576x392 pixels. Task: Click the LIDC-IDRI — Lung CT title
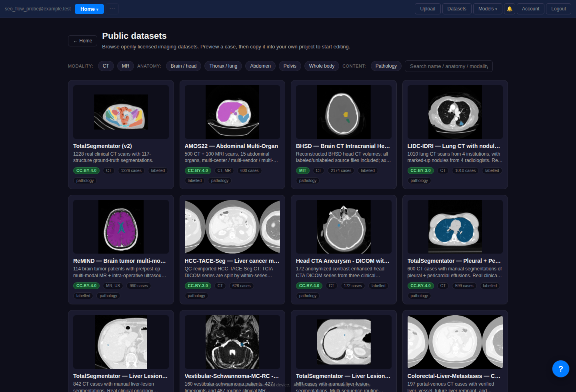tap(454, 146)
